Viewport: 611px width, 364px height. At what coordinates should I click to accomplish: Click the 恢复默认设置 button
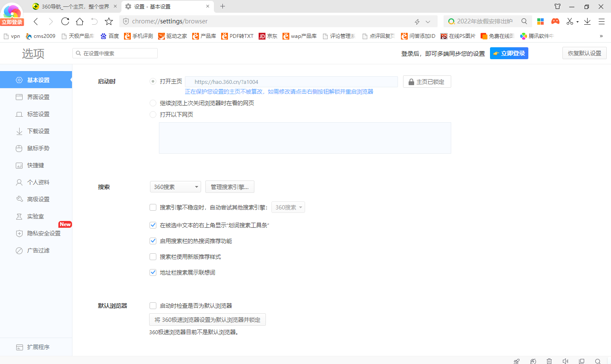click(584, 53)
